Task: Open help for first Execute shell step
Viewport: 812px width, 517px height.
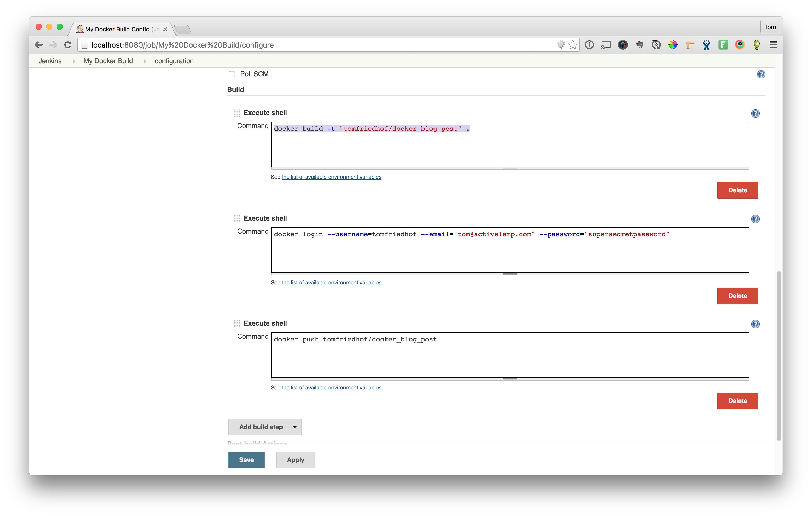Action: [755, 113]
